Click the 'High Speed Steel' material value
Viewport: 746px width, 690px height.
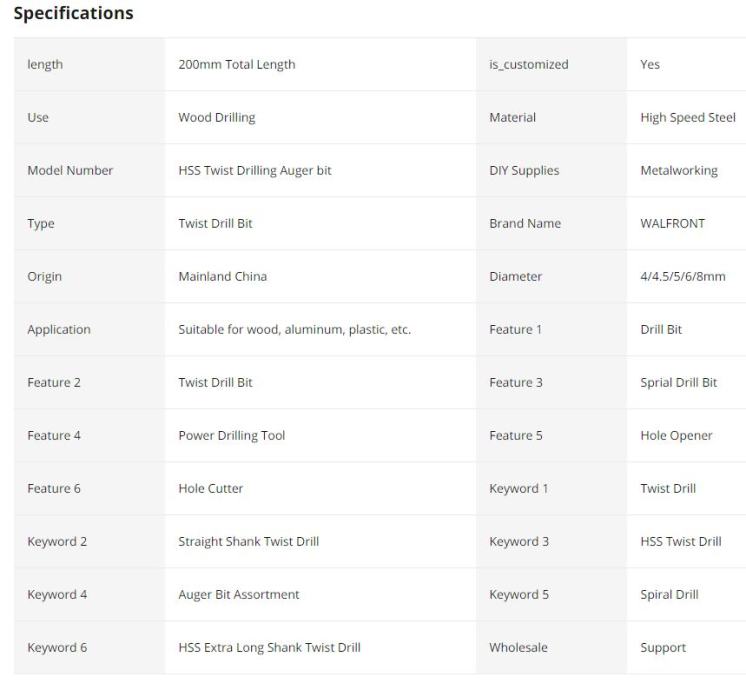pos(687,118)
